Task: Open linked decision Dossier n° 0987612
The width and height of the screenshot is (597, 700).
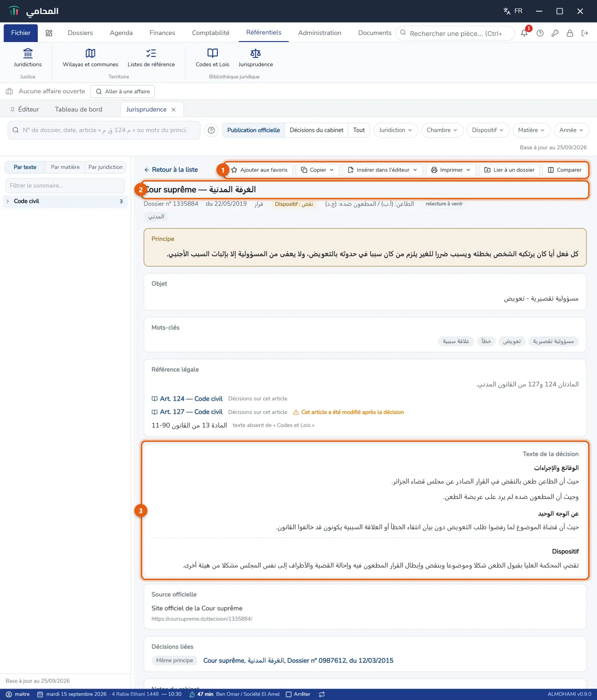Action: pos(298,661)
